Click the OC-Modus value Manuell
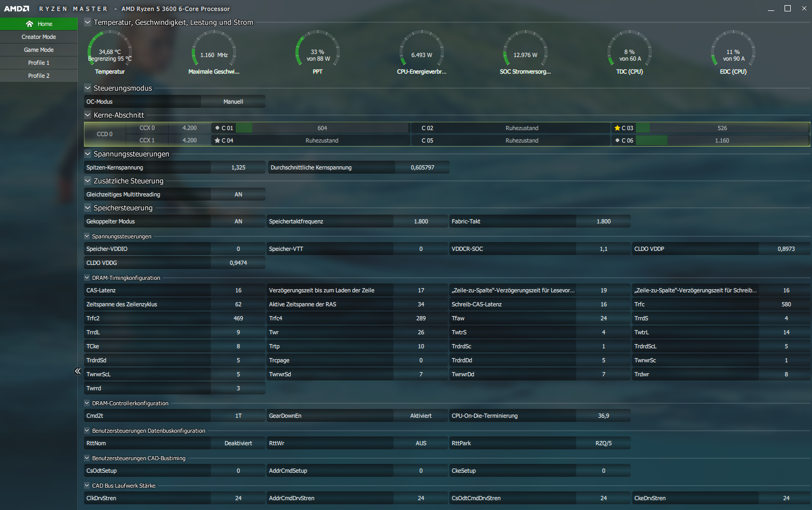This screenshot has height=510, width=812. click(233, 102)
